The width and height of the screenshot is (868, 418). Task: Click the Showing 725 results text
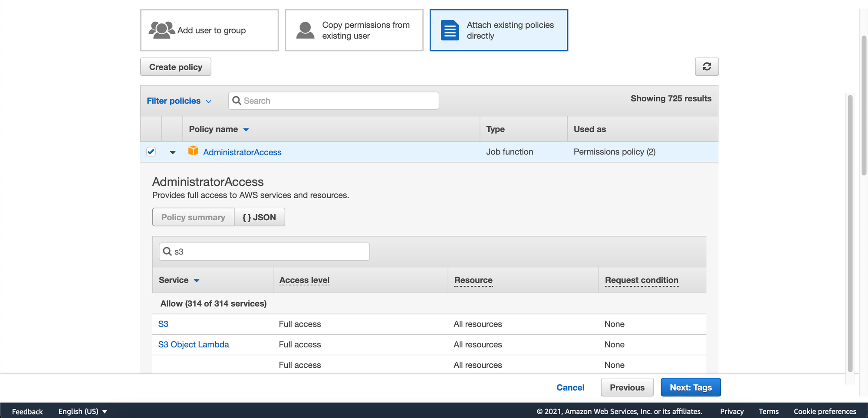(671, 98)
